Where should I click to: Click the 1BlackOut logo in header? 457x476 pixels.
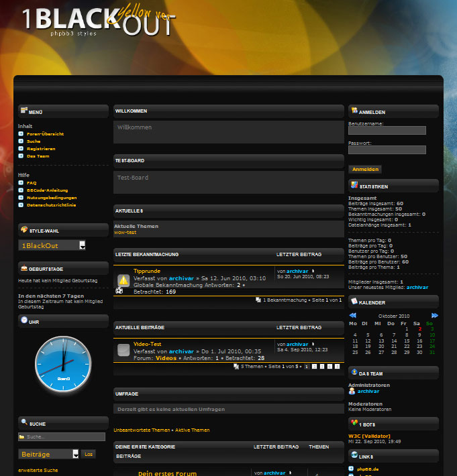click(x=99, y=21)
